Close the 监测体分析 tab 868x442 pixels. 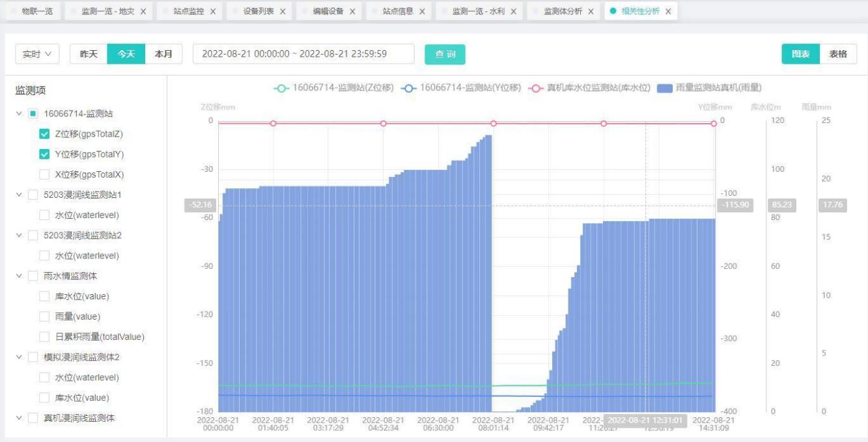pyautogui.click(x=591, y=12)
